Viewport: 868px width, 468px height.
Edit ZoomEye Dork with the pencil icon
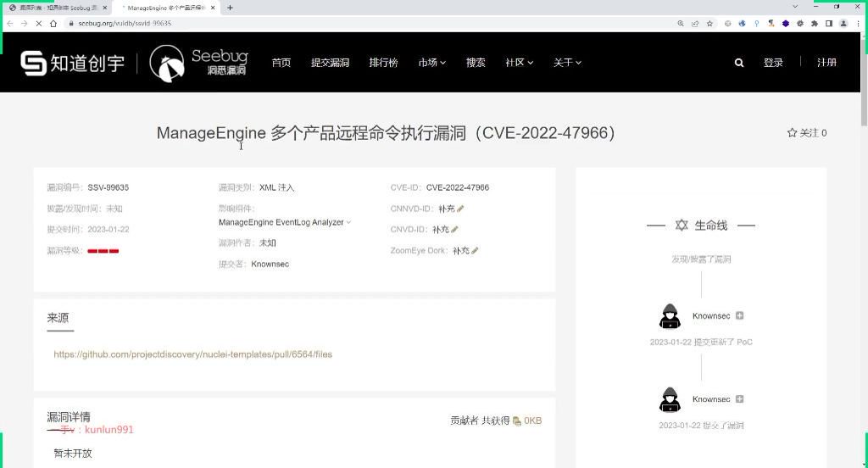tap(475, 250)
